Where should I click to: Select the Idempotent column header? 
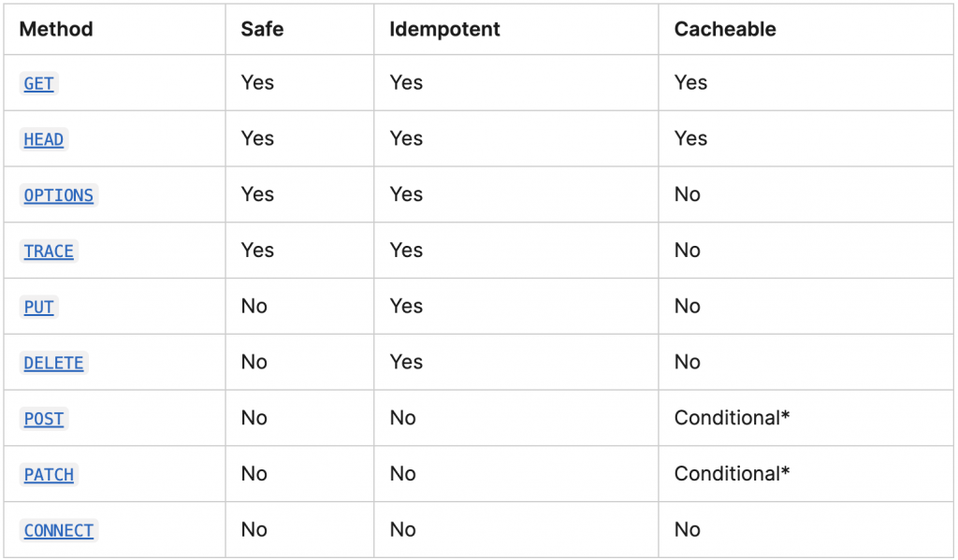[444, 29]
